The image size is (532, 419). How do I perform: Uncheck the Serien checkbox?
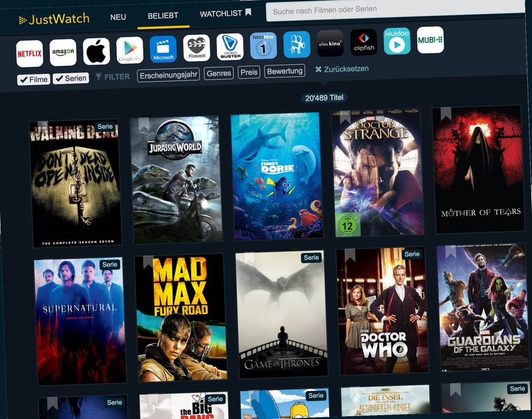(71, 78)
